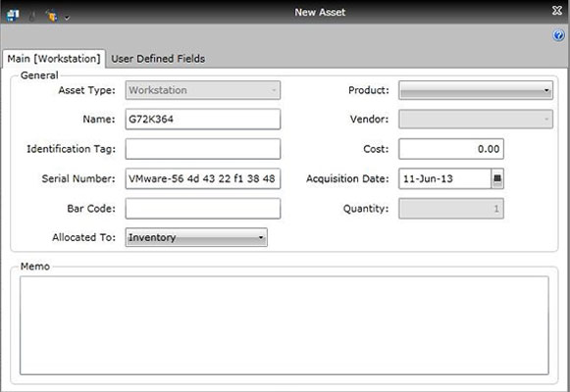Select the Bar Code input field
This screenshot has height=392, width=570.
coord(203,209)
